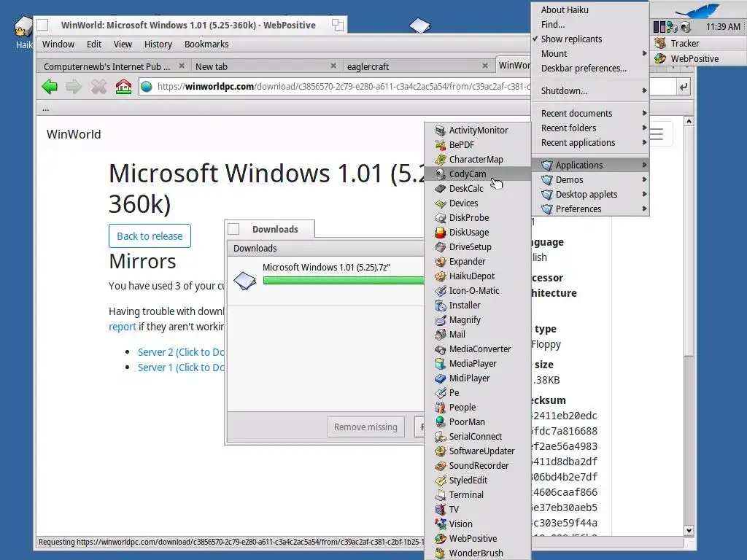Click the URL address field
Image resolution: width=747 pixels, height=560 pixels.
(x=407, y=87)
